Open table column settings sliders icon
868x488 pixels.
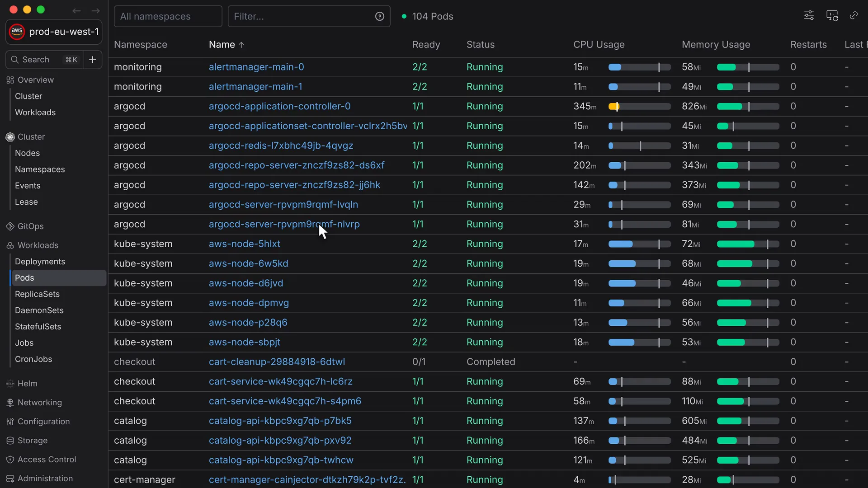tap(809, 16)
